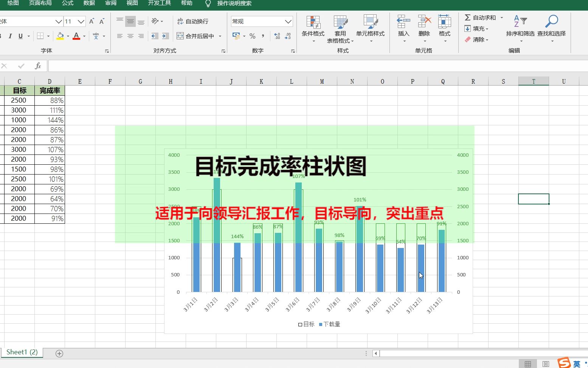
Task: Open 清除 clear dropdown
Action: pyautogui.click(x=476, y=39)
